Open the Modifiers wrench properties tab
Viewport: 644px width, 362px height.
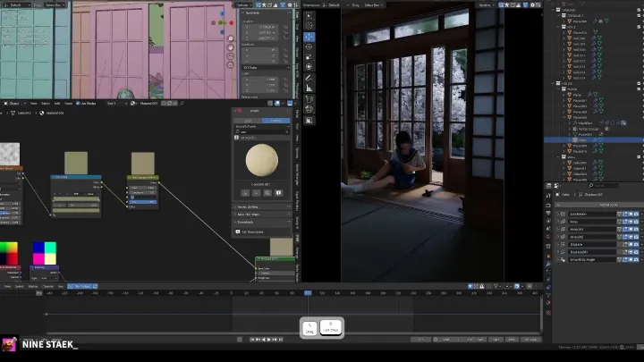548,264
